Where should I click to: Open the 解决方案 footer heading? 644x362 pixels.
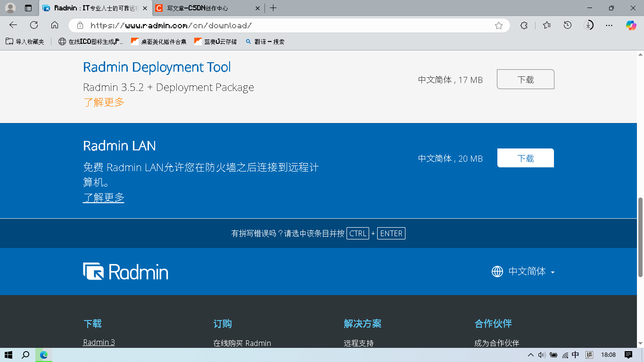pos(363,324)
